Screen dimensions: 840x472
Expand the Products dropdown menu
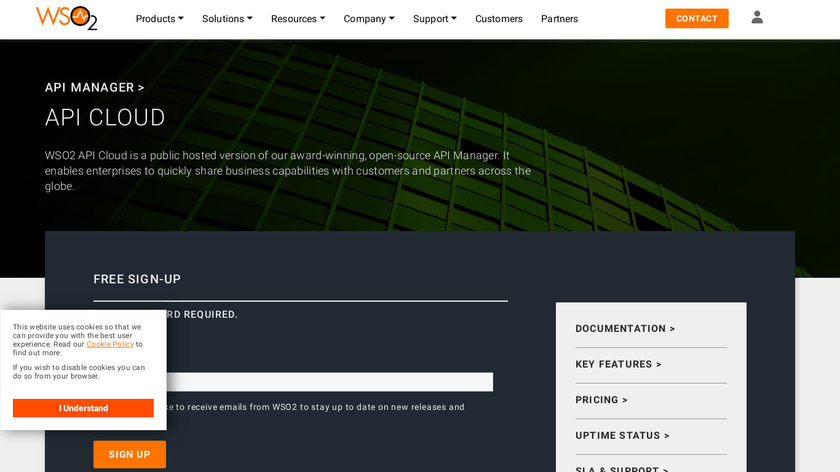pyautogui.click(x=160, y=19)
